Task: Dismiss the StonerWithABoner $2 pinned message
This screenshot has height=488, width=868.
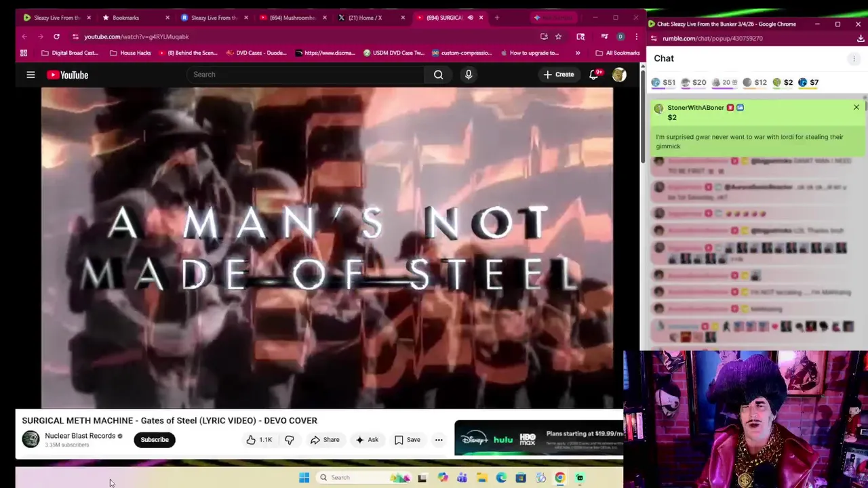Action: click(x=856, y=107)
